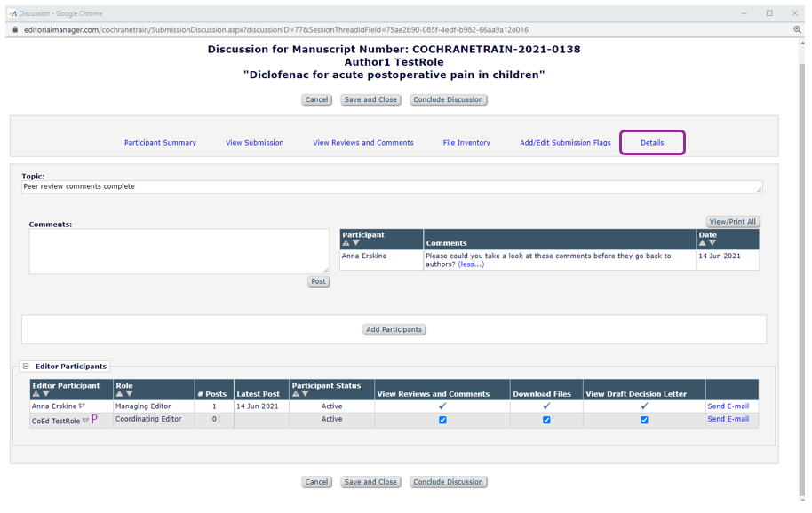Click the purple P icon for CoEd TestRole

tap(94, 420)
